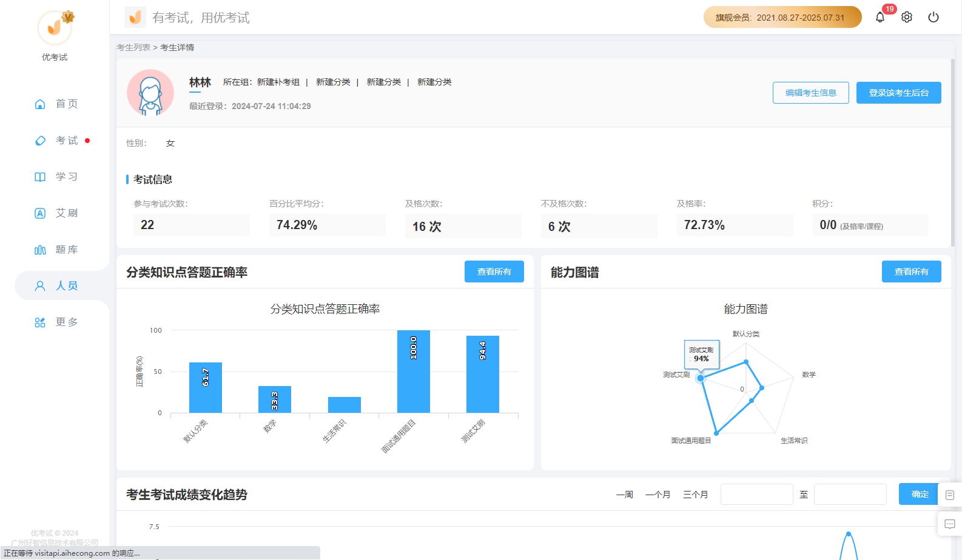Open 艾刷 menu in sidebar
This screenshot has height=560, width=962.
tap(67, 213)
